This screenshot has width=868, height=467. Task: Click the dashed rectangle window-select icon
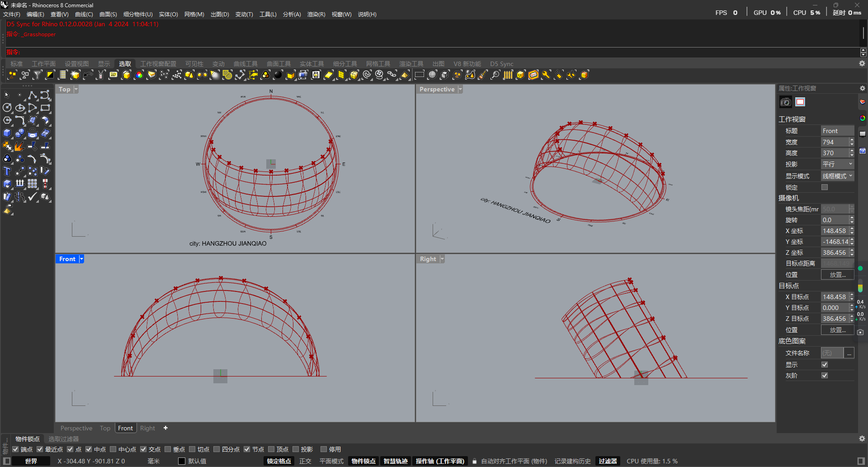pos(420,75)
